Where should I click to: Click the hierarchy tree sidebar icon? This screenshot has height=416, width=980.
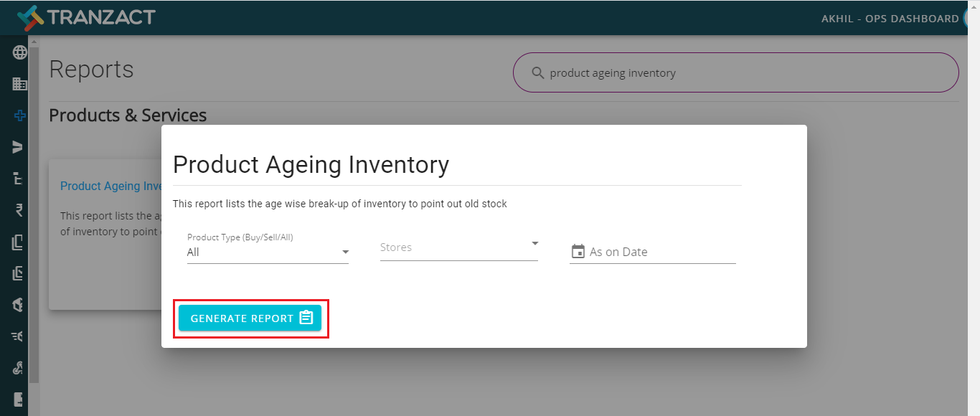[19, 179]
